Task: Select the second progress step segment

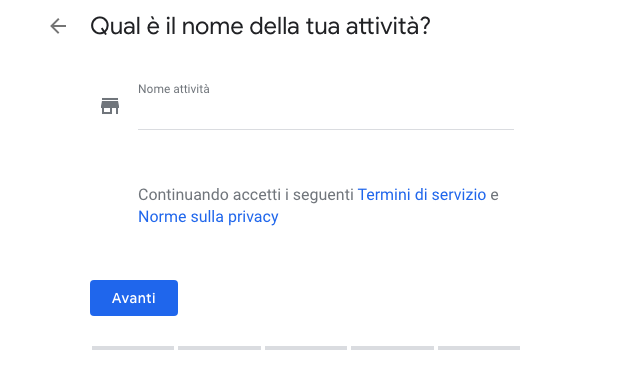Action: click(x=219, y=348)
